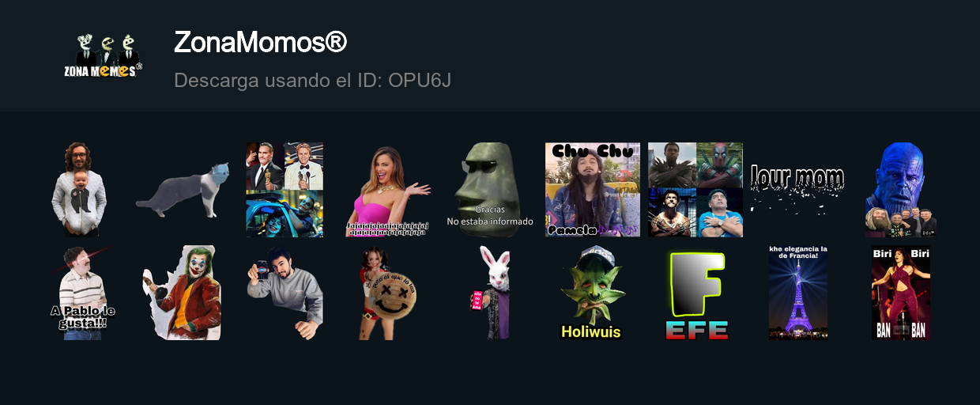Select the download ID OPU6J text
Screen dimensions: 980x405
click(312, 80)
